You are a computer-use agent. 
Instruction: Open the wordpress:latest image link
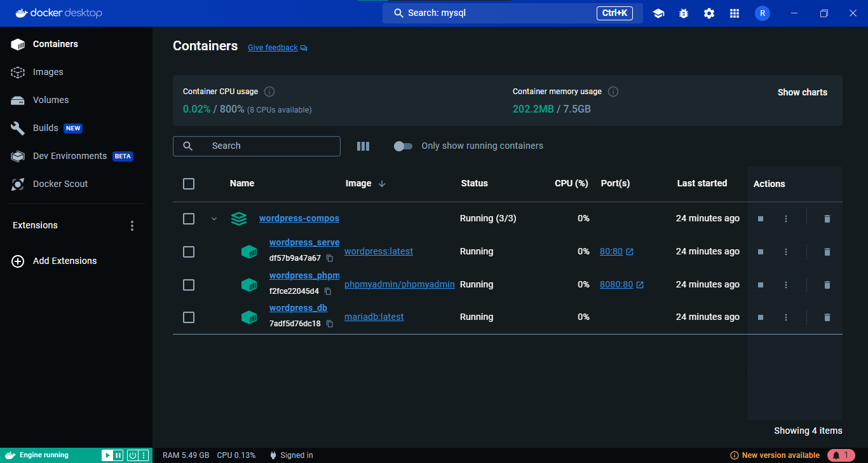point(379,252)
